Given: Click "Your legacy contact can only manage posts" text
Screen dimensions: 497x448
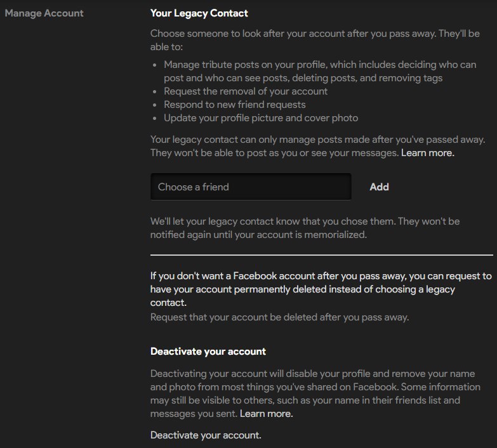Looking at the screenshot, I should click(x=317, y=146).
